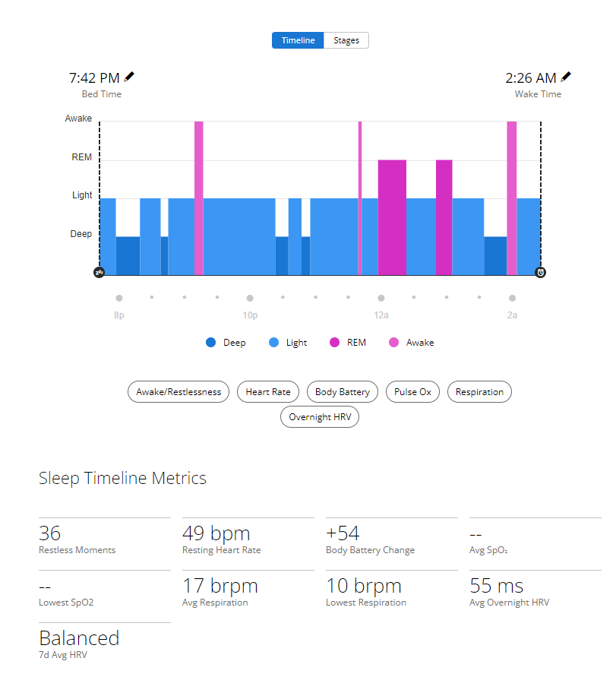The width and height of the screenshot is (616, 677).
Task: Click the alarm clock wake marker icon
Action: click(541, 272)
